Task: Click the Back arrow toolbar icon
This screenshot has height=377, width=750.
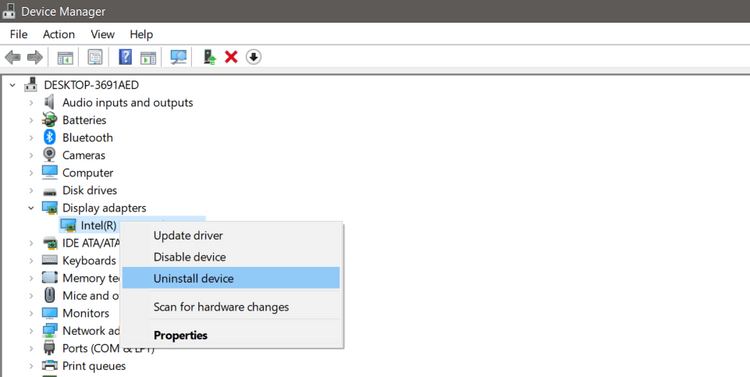Action: click(12, 57)
